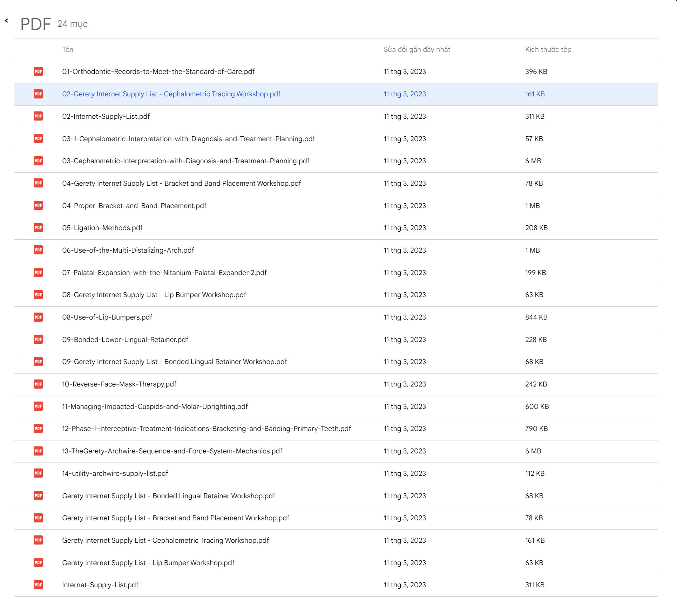Select 13-TheGerety-Archwire-Sequence-and-Force-System-Mechanics.pdf
The height and width of the screenshot is (616, 677).
[x=172, y=451]
